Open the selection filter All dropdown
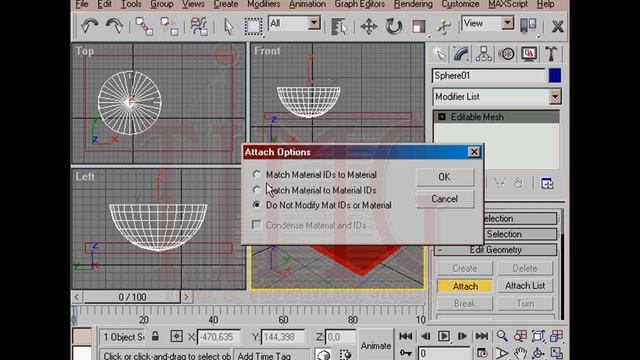This screenshot has width=640, height=360. pos(314,23)
